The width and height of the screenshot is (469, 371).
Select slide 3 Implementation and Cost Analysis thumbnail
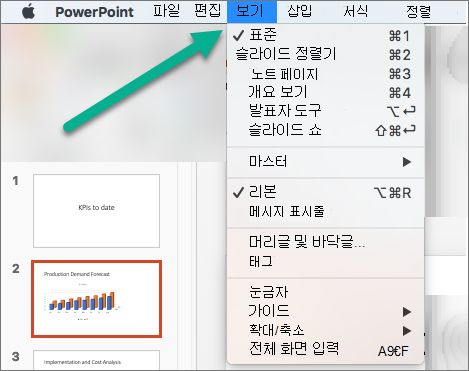[96, 360]
